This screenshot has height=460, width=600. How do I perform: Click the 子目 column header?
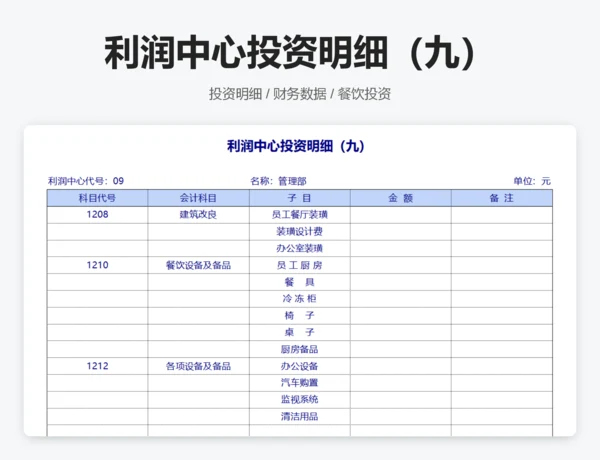click(300, 198)
